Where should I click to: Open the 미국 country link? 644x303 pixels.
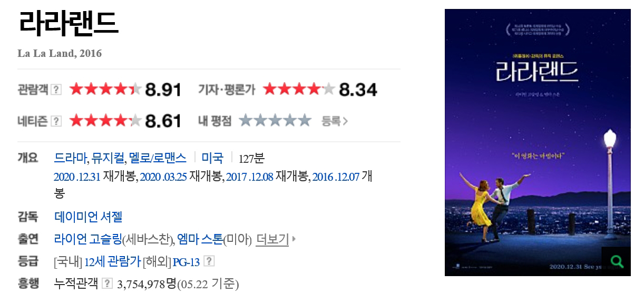coord(212,158)
